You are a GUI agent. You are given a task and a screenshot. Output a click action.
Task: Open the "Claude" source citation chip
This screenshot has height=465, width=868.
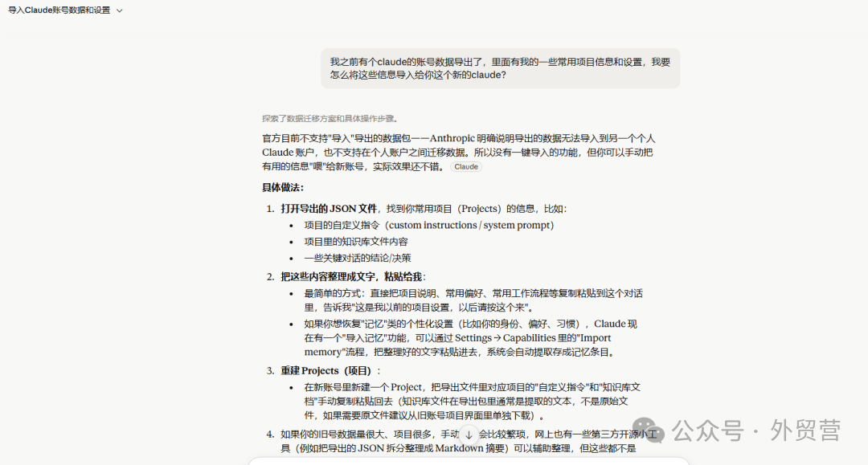point(466,167)
